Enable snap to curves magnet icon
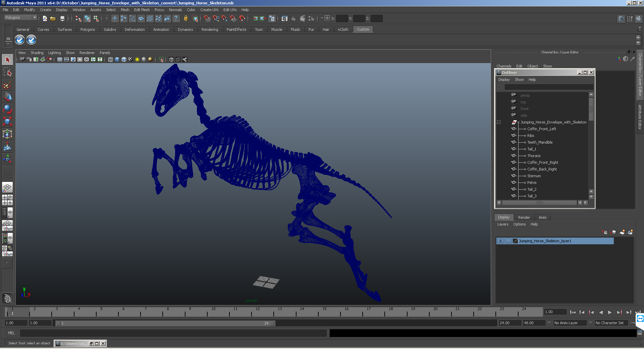This screenshot has width=644, height=349. coord(216,18)
